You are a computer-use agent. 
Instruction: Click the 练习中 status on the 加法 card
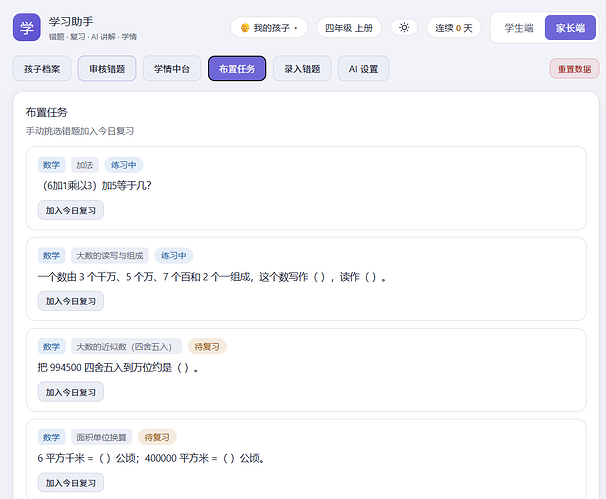coord(124,165)
